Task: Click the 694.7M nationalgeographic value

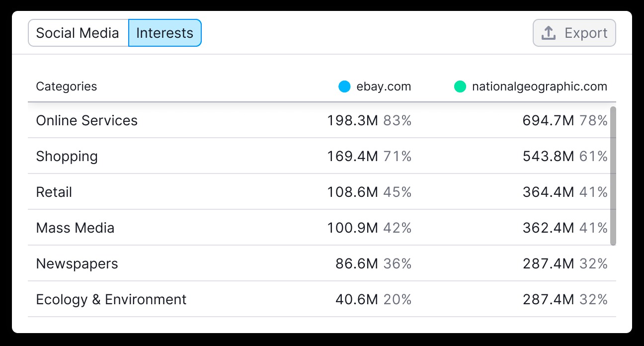Action: tap(549, 120)
